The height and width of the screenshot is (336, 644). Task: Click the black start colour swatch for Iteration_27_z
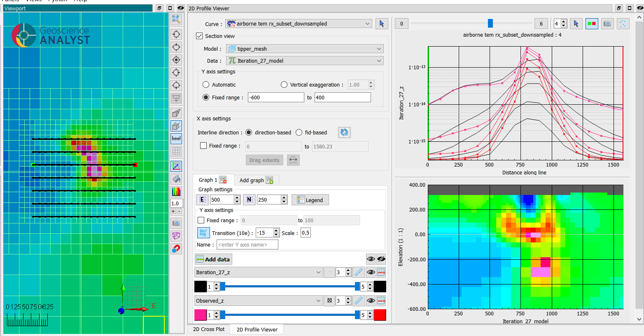click(x=200, y=287)
